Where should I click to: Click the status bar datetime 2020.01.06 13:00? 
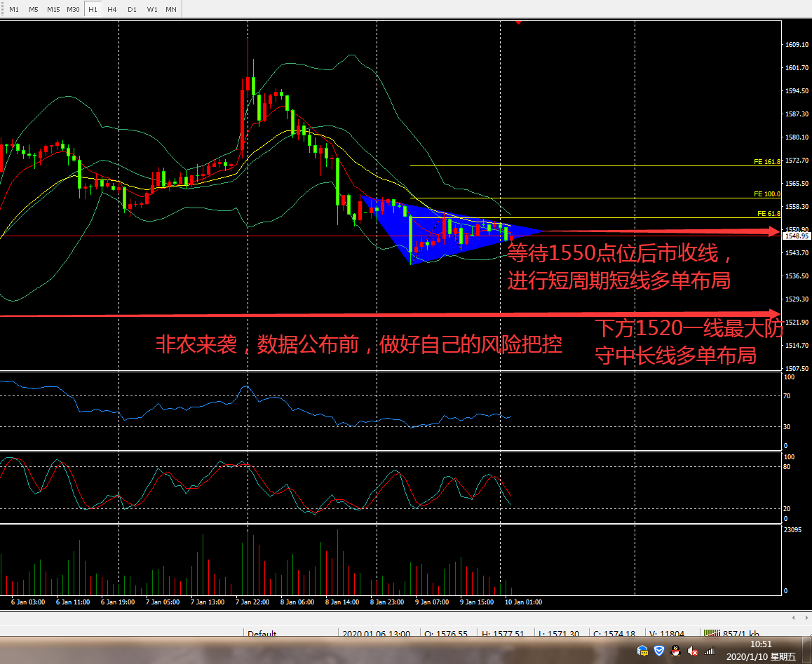click(x=377, y=633)
